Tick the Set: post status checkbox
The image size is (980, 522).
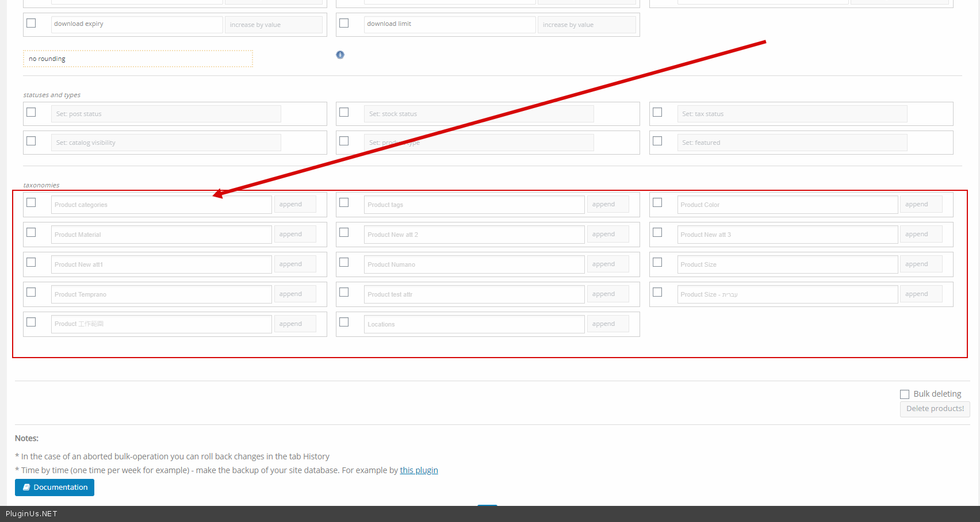click(x=31, y=112)
